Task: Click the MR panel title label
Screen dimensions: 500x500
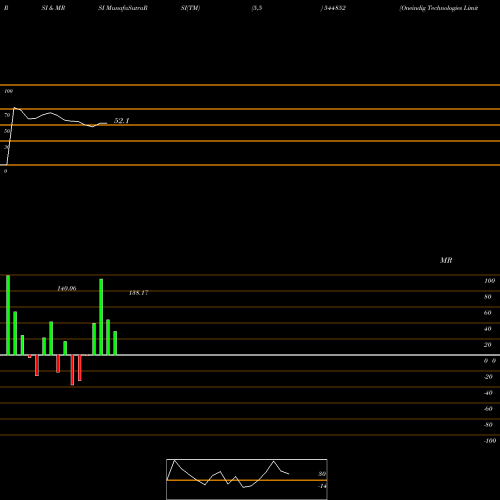Action: 446,260
